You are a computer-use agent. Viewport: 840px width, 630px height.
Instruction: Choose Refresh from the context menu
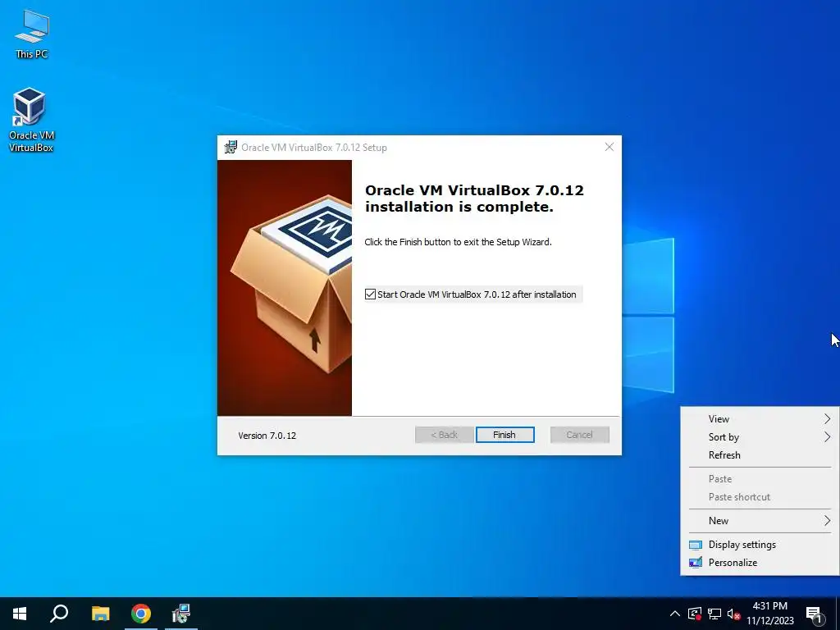[x=760, y=455]
